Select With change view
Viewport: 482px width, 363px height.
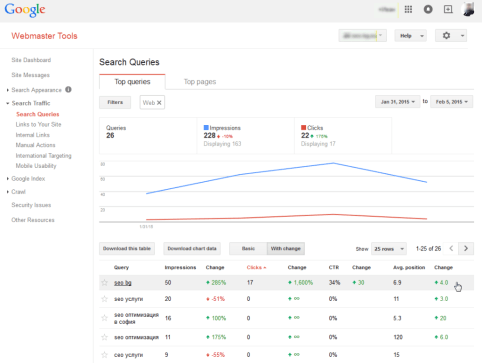click(286, 248)
